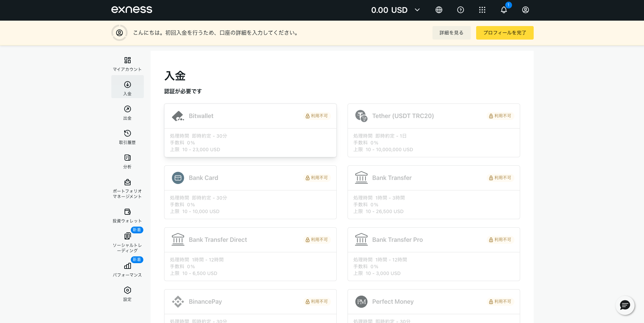Go to マイアカウント in sidebar
Screen dimensions: 644x323
coord(128,64)
